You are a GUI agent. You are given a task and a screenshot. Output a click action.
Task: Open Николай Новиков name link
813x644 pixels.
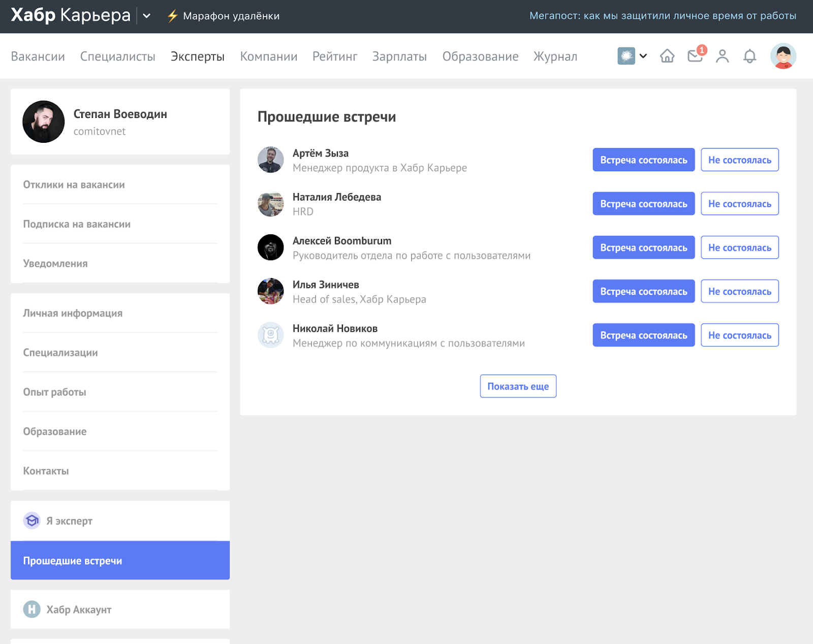click(335, 328)
